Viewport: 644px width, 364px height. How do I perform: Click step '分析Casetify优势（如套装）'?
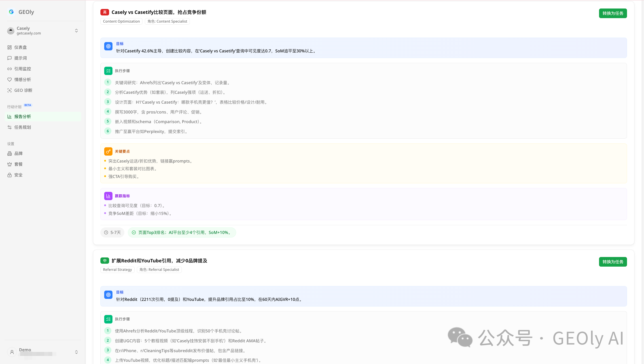(171, 93)
